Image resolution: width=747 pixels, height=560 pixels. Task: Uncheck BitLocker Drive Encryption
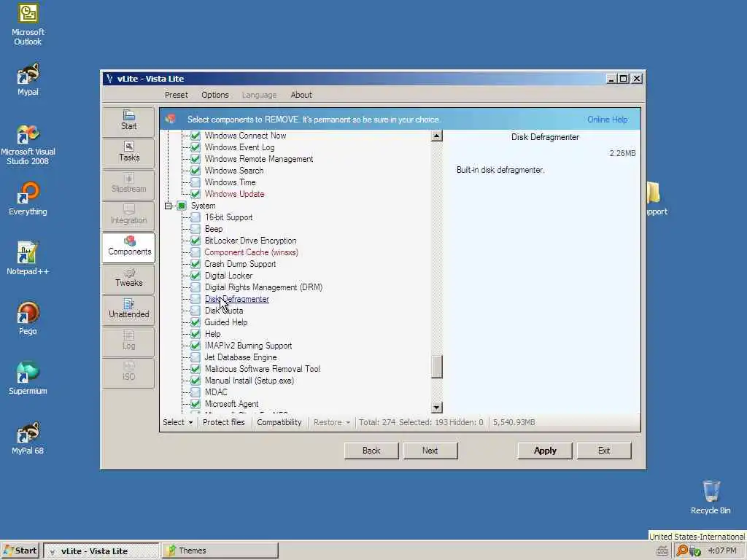(x=196, y=241)
